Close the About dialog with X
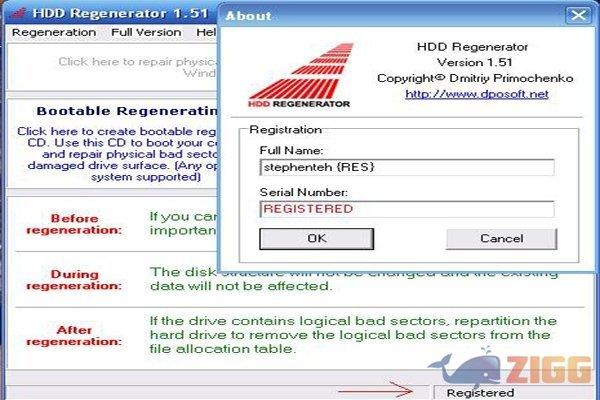 click(577, 15)
